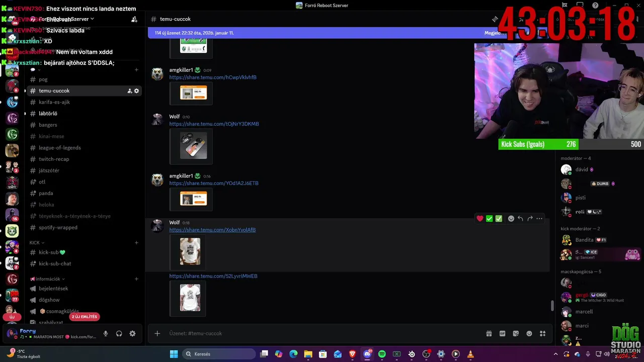The height and width of the screenshot is (362, 644).
Task: Open Spotify from the taskbar
Action: [x=382, y=354]
